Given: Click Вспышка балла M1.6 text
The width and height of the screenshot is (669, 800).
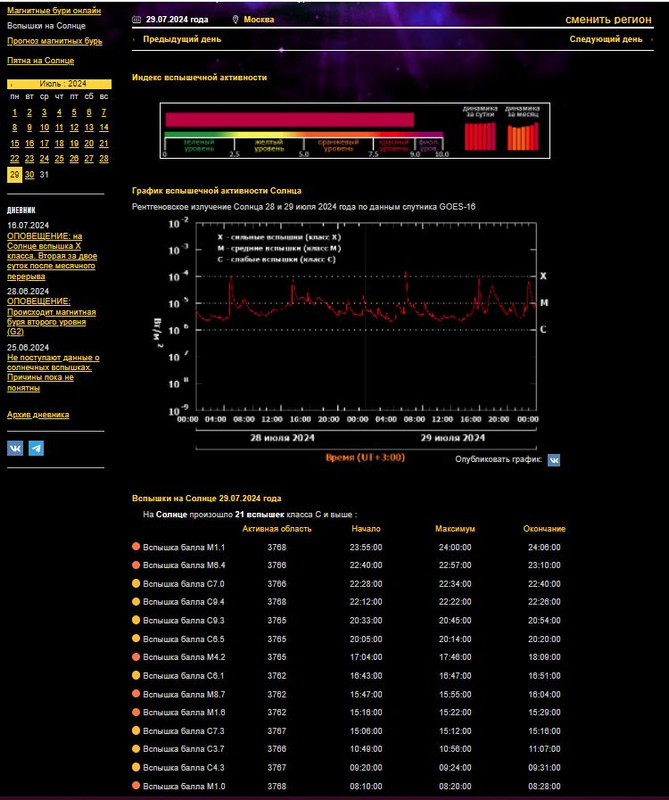Looking at the screenshot, I should [x=184, y=712].
